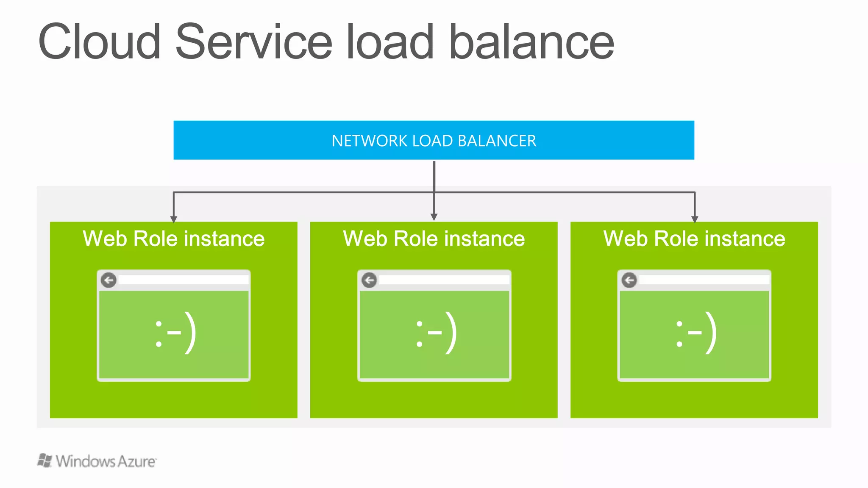Click the Cloud Service load balance title
Screen dimensions: 868x488
(326, 42)
